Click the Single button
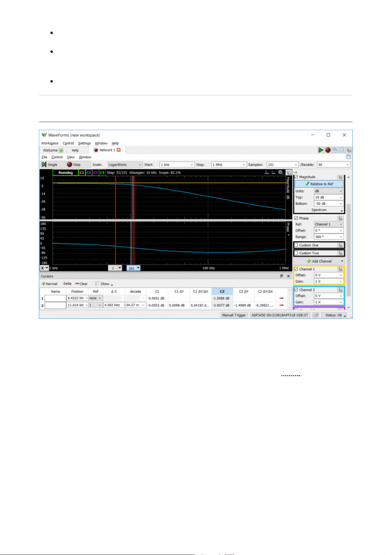The width and height of the screenshot is (392, 555). point(52,165)
